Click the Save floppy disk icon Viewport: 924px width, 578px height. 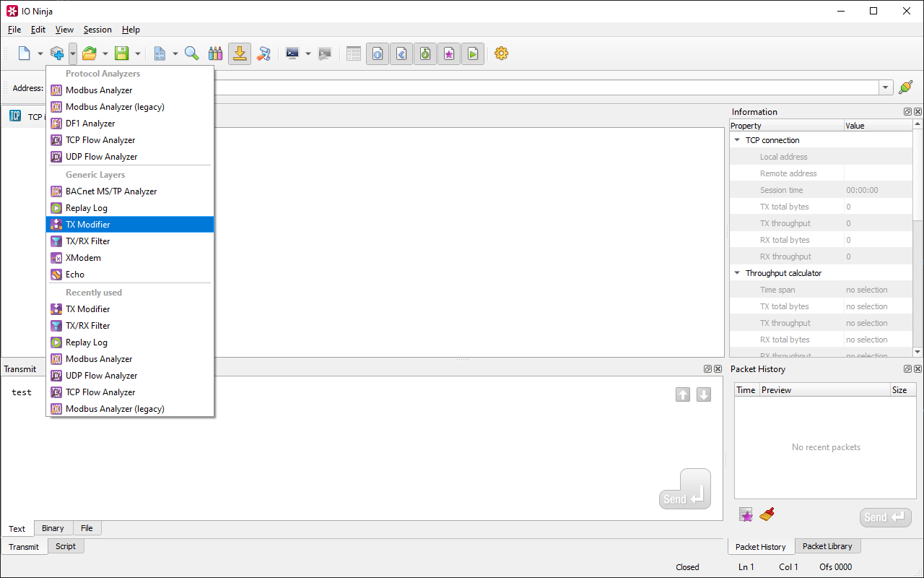121,53
